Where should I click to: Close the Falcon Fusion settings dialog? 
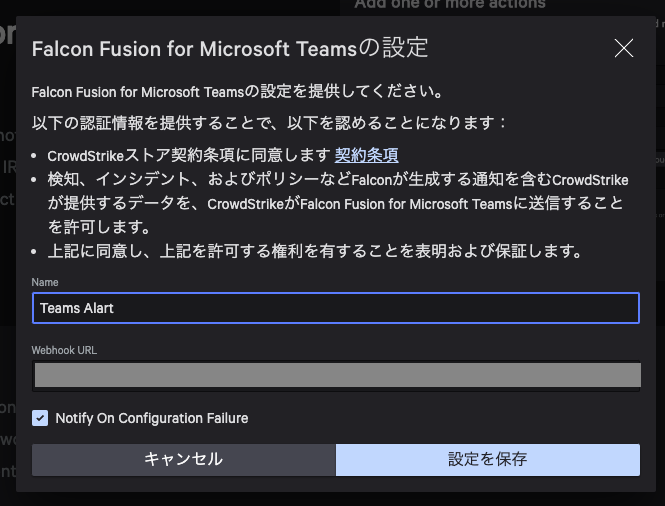coord(624,48)
